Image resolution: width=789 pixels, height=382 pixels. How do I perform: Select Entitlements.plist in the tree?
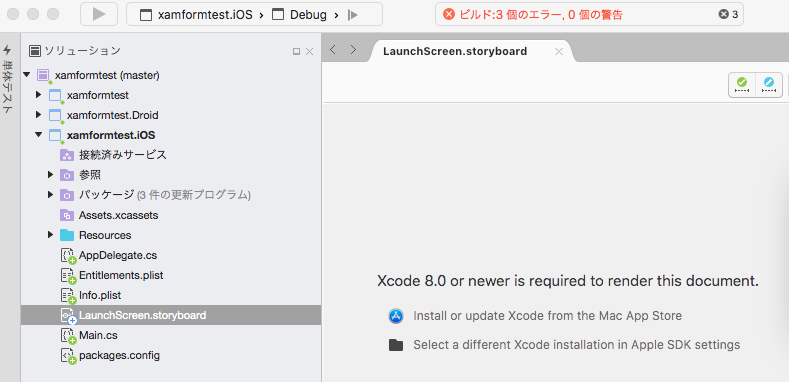(121, 276)
